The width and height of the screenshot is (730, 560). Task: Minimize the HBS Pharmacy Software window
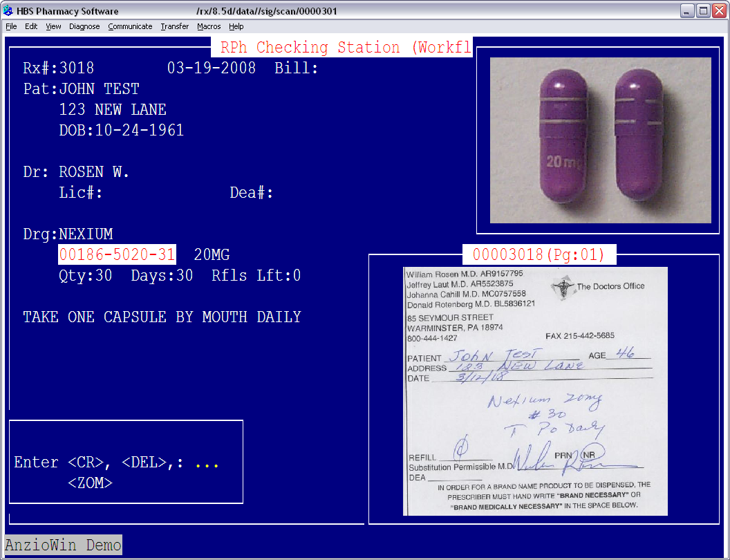[686, 10]
